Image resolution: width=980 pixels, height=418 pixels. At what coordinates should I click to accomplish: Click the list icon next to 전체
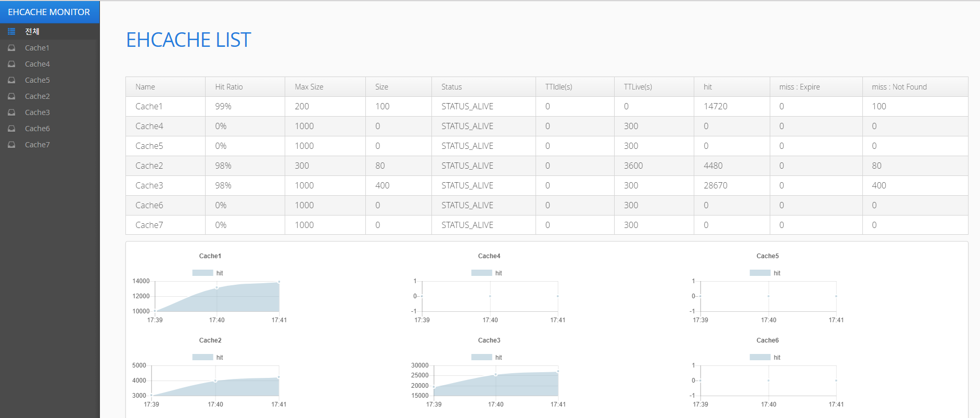click(11, 32)
